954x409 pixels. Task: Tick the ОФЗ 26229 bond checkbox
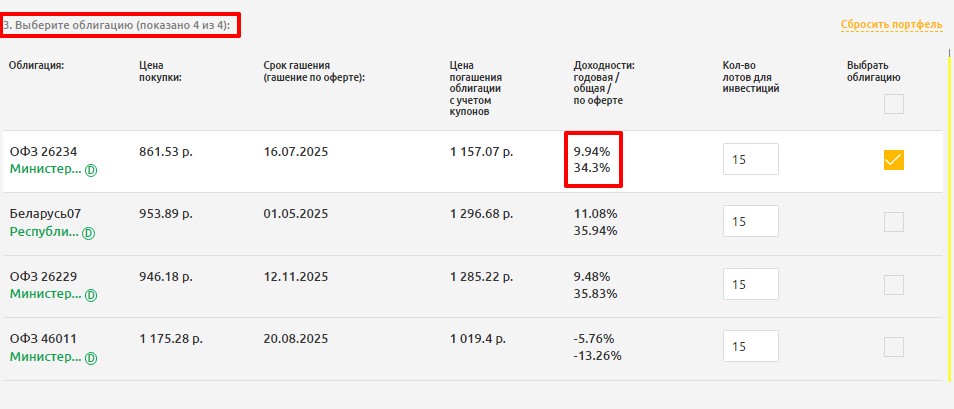(x=893, y=285)
